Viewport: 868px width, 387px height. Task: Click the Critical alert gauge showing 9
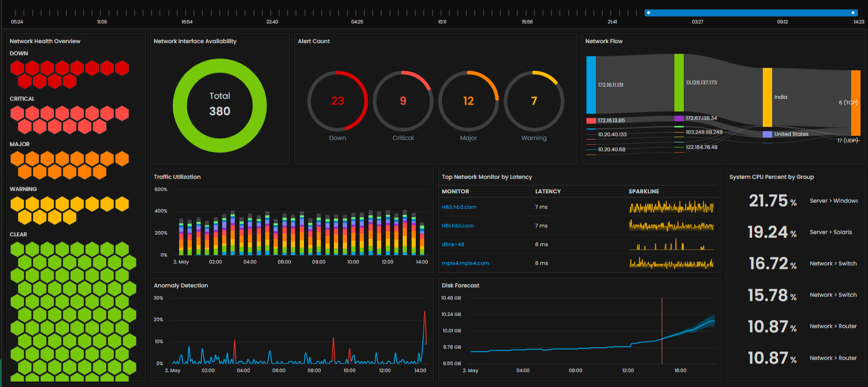tap(403, 101)
